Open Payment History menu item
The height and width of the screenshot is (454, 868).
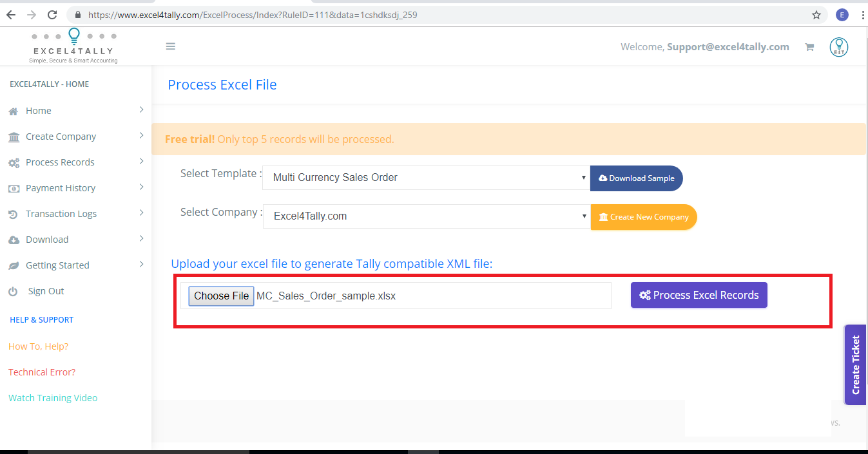pos(61,188)
